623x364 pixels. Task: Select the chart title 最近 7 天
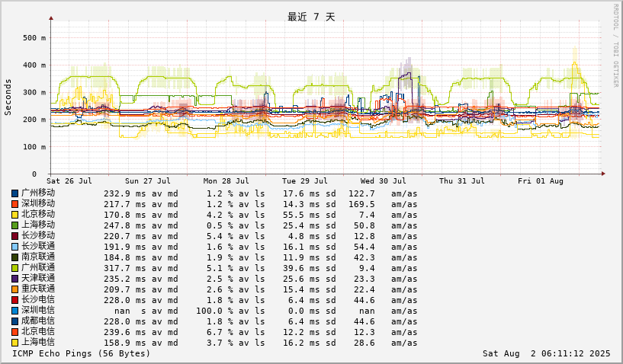click(311, 17)
